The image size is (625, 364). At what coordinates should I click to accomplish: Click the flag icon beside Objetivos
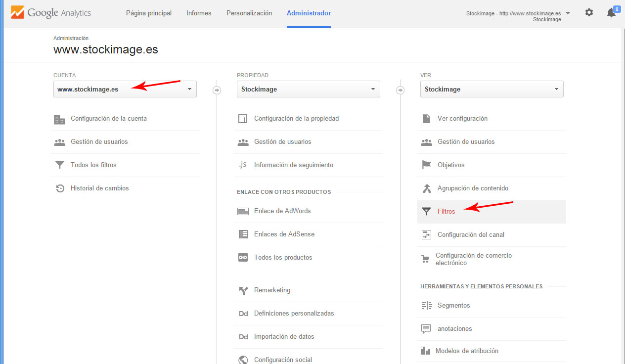point(426,165)
